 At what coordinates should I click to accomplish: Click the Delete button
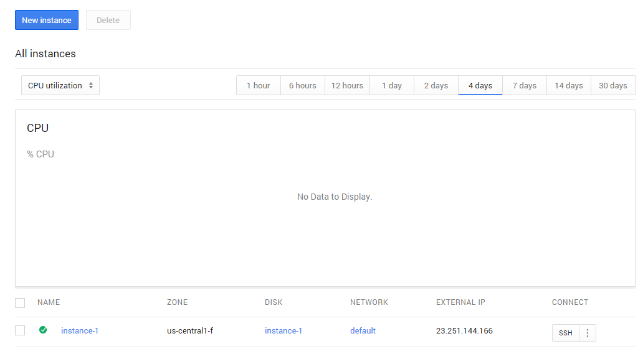point(108,20)
